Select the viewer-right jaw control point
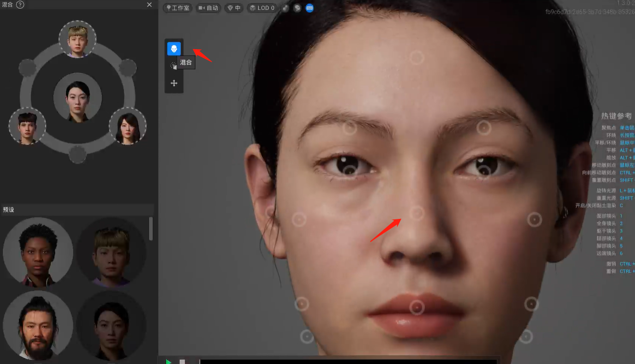 (526, 336)
